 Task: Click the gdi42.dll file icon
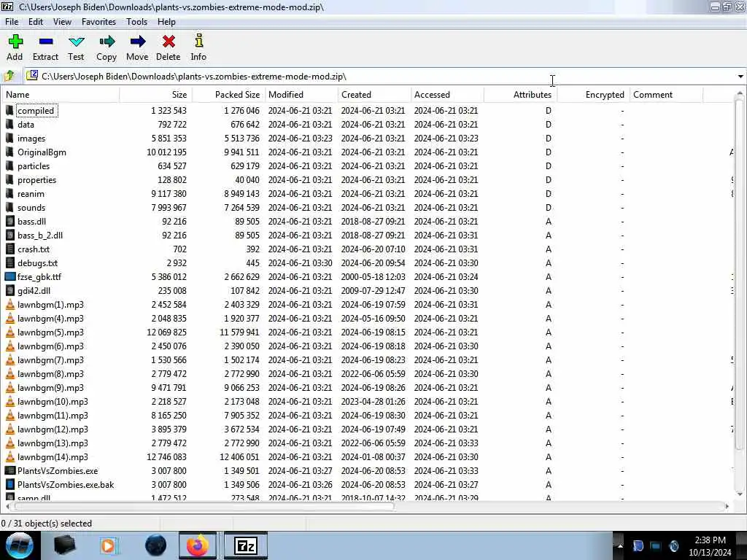point(10,290)
